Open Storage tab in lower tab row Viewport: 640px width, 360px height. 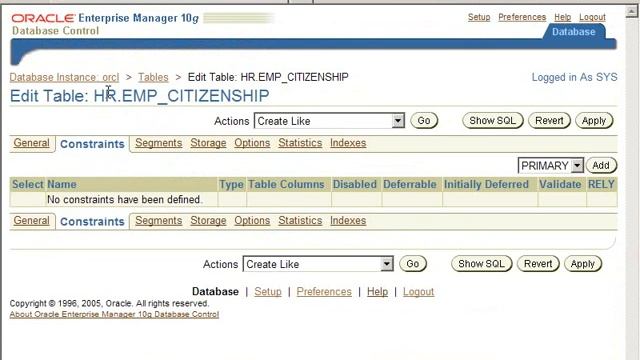208,220
